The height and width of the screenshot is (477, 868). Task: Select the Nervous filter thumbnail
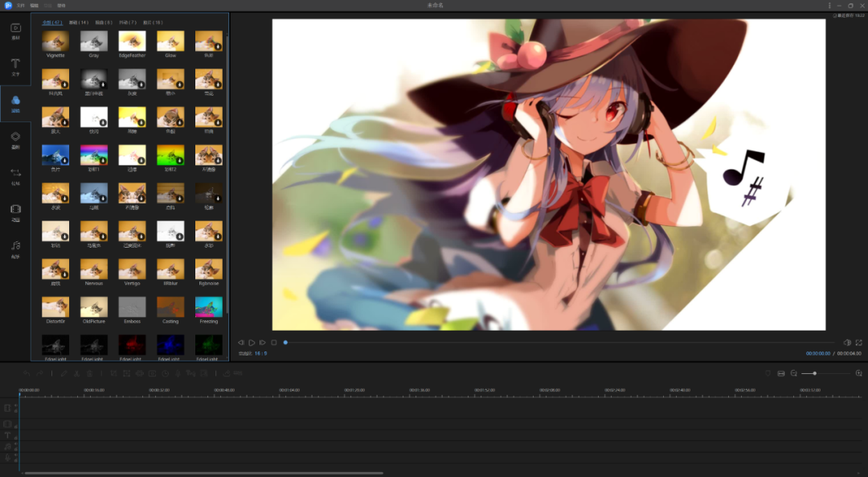(93, 269)
